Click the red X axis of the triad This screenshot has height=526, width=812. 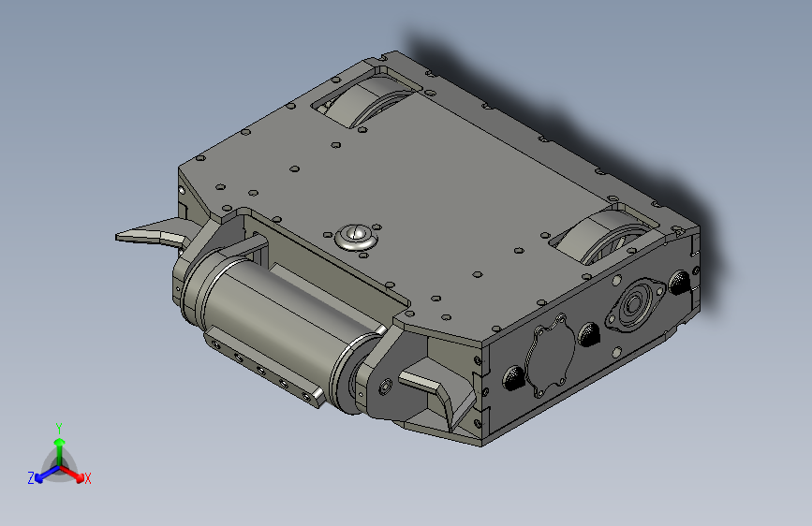pyautogui.click(x=75, y=475)
